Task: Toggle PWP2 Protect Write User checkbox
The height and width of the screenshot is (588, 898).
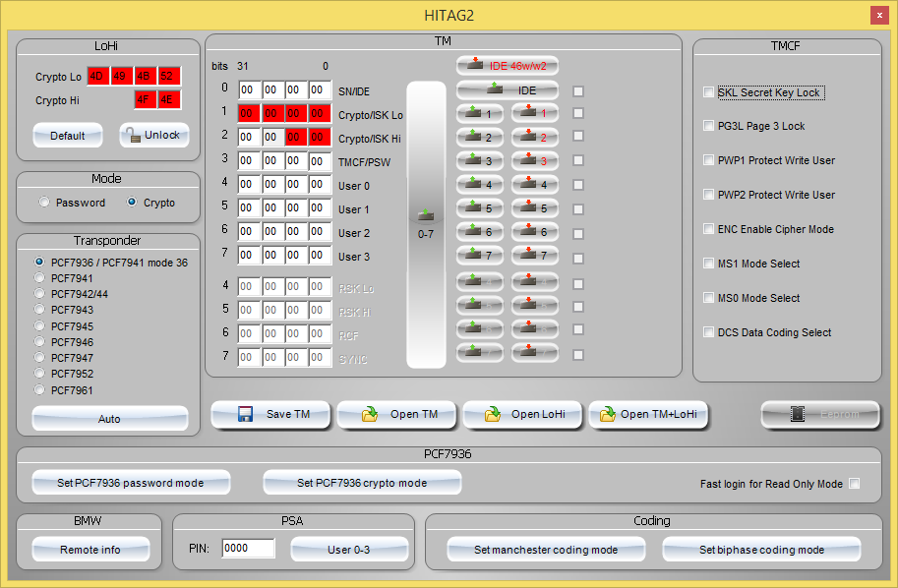Action: [x=708, y=194]
